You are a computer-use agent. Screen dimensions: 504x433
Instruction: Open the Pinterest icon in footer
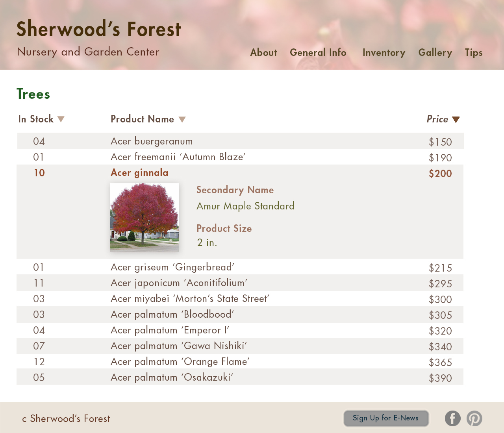[x=474, y=418]
